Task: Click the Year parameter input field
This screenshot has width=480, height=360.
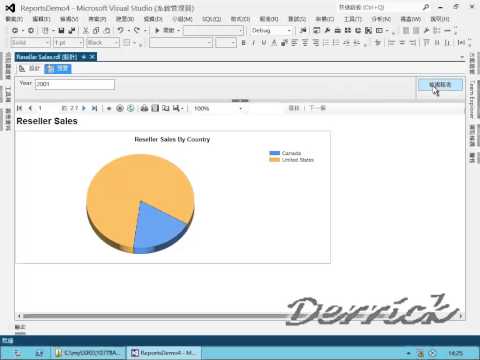Action: [75, 84]
